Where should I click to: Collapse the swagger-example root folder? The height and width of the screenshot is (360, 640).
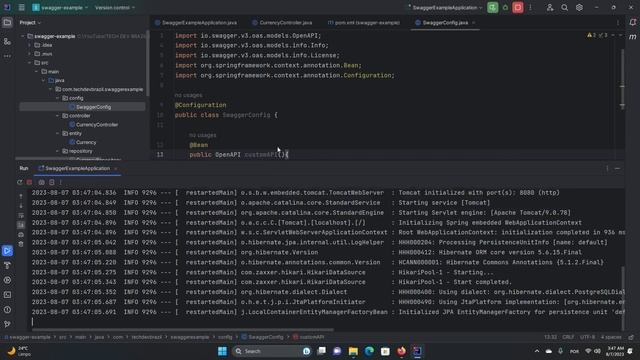click(x=23, y=36)
